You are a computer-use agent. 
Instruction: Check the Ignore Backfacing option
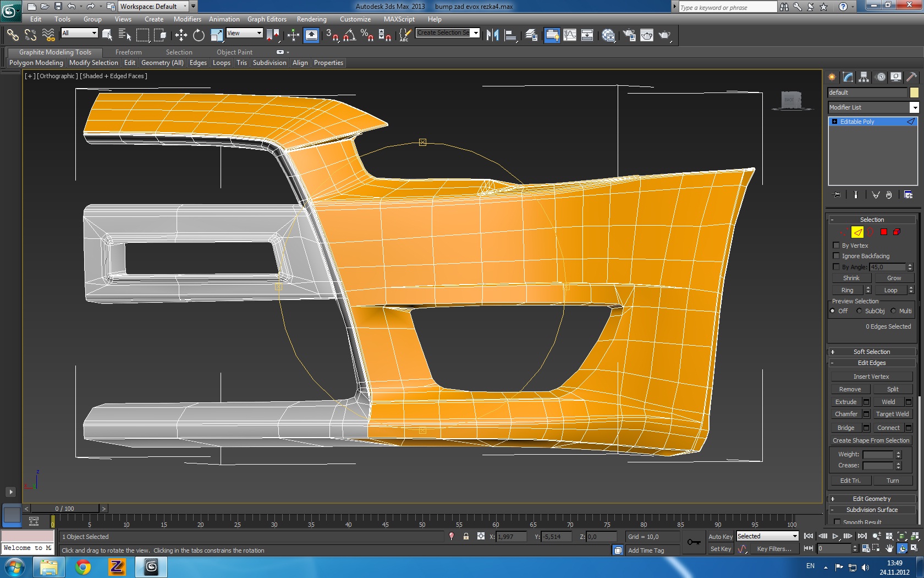coord(837,256)
